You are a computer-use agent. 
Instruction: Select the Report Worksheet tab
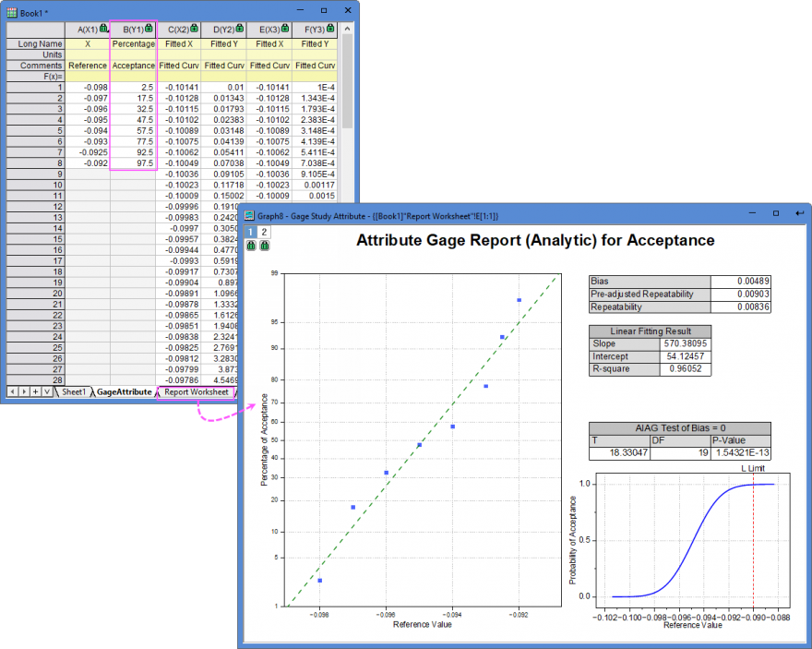pyautogui.click(x=197, y=391)
